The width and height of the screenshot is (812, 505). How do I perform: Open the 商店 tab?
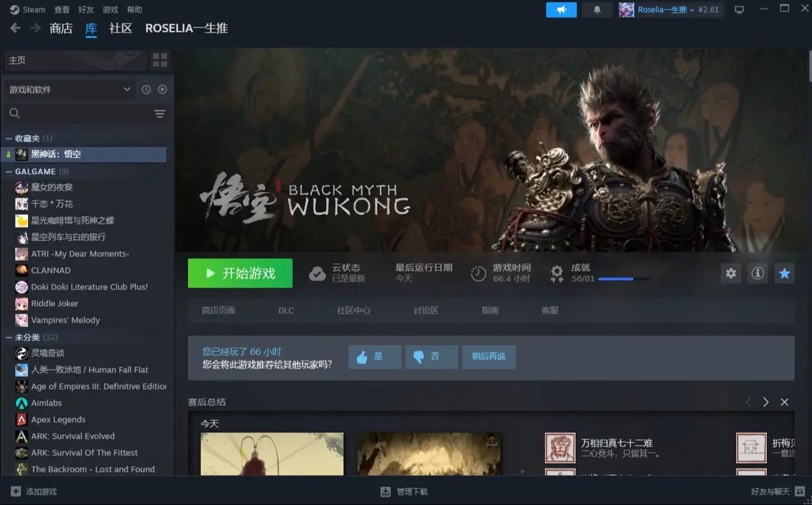61,28
